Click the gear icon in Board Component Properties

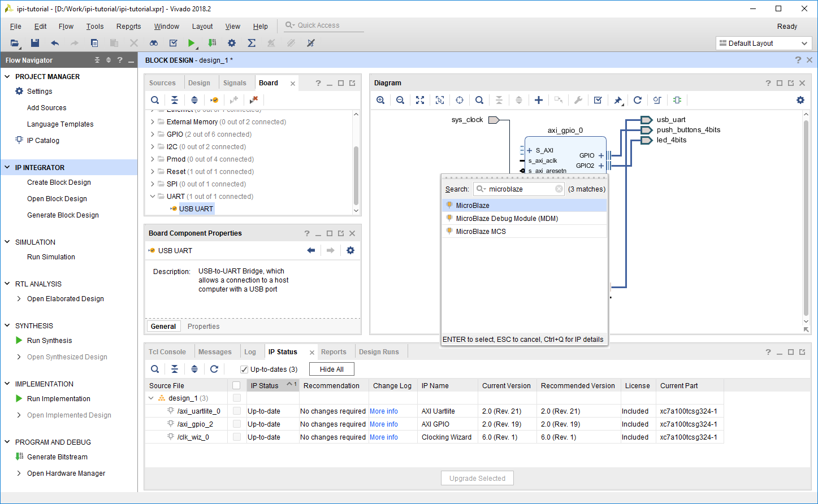[x=350, y=250]
